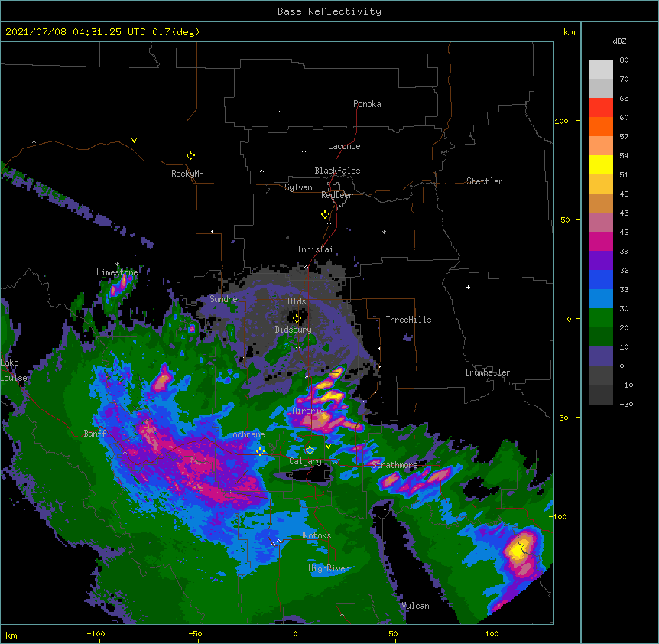Select the Drumheller label

[x=488, y=372]
